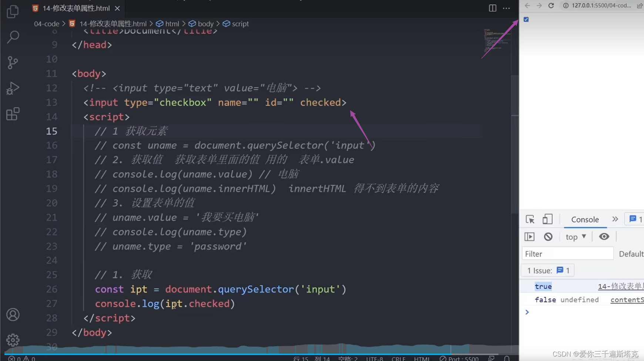Click the HTML language mode in status bar
644x361 pixels.
(x=422, y=358)
